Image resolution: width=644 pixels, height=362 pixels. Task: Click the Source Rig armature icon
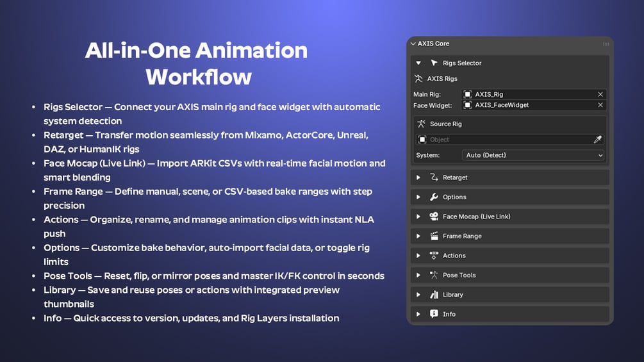coord(422,124)
